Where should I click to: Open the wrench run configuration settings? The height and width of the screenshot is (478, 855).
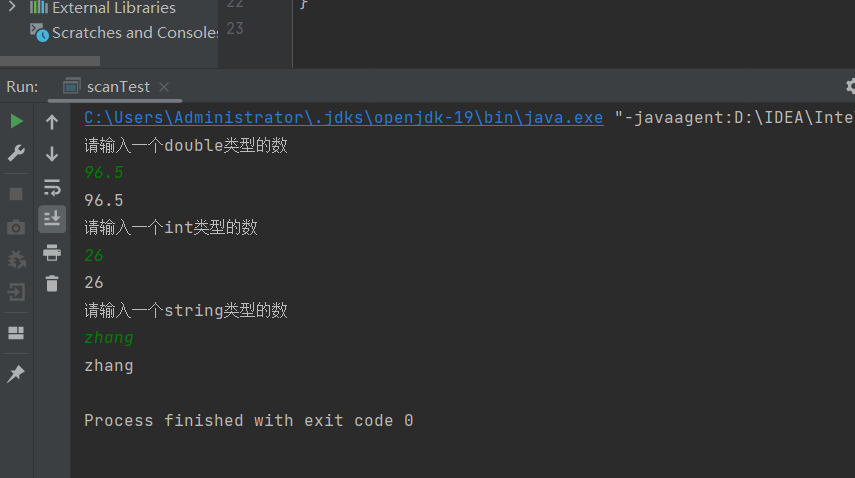pos(16,153)
